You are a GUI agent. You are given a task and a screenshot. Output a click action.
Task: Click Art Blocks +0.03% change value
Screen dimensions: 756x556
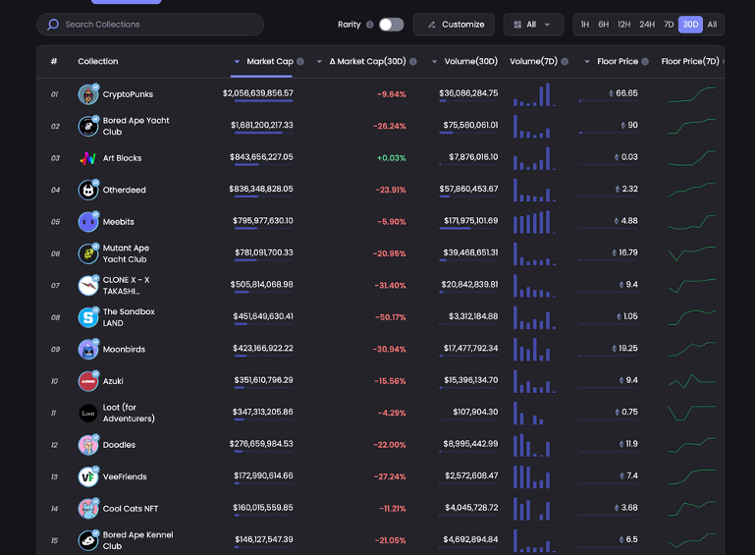(391, 158)
